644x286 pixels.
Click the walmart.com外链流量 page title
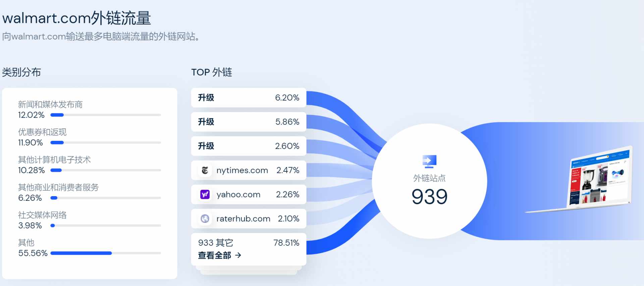(x=77, y=18)
